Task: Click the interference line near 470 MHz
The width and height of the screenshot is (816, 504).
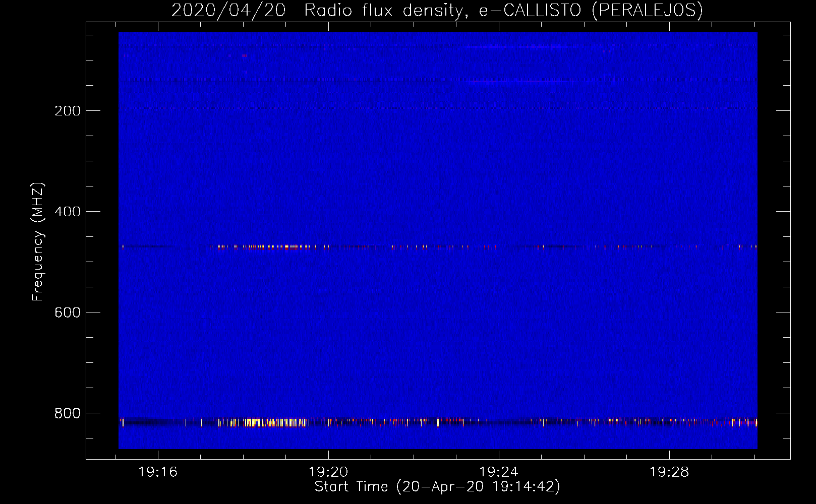Action: (438, 247)
